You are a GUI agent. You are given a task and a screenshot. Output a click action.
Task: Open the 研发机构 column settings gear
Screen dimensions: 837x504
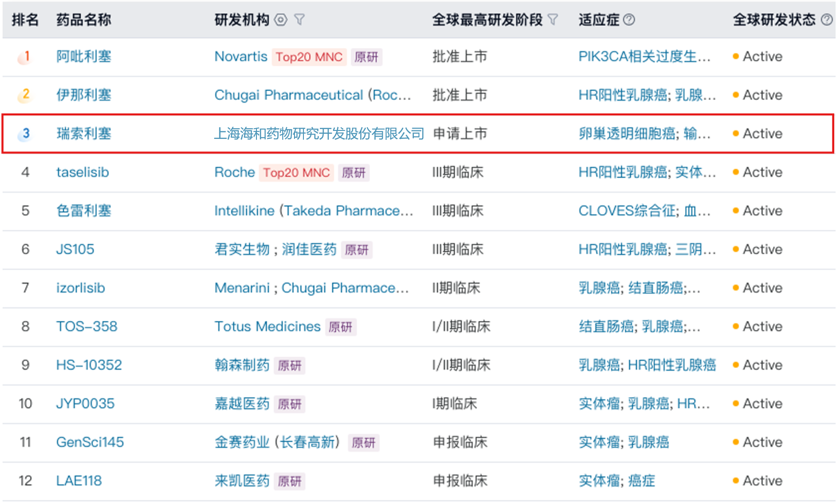[x=281, y=20]
